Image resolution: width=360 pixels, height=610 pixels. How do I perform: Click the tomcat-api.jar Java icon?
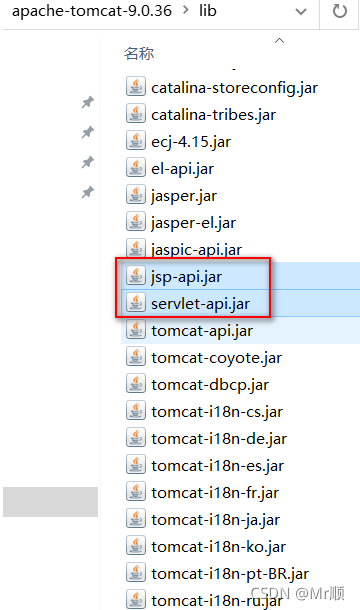click(136, 330)
